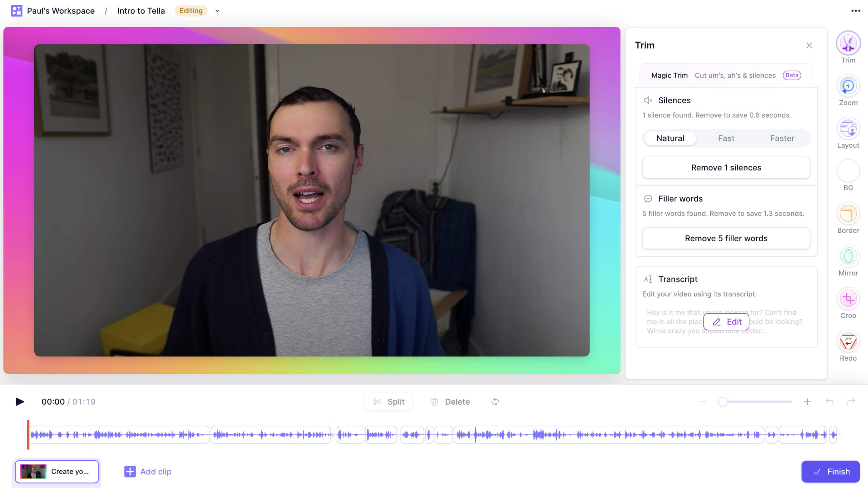Expand the Editing status dropdown
The width and height of the screenshot is (868, 488).
click(x=217, y=11)
